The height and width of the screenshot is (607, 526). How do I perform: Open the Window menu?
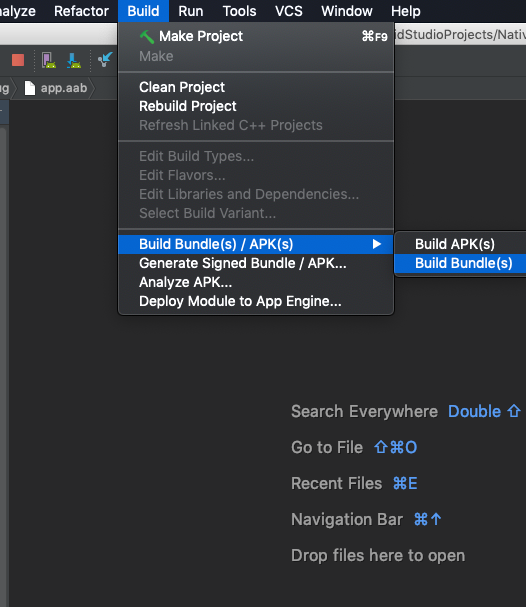(x=347, y=11)
